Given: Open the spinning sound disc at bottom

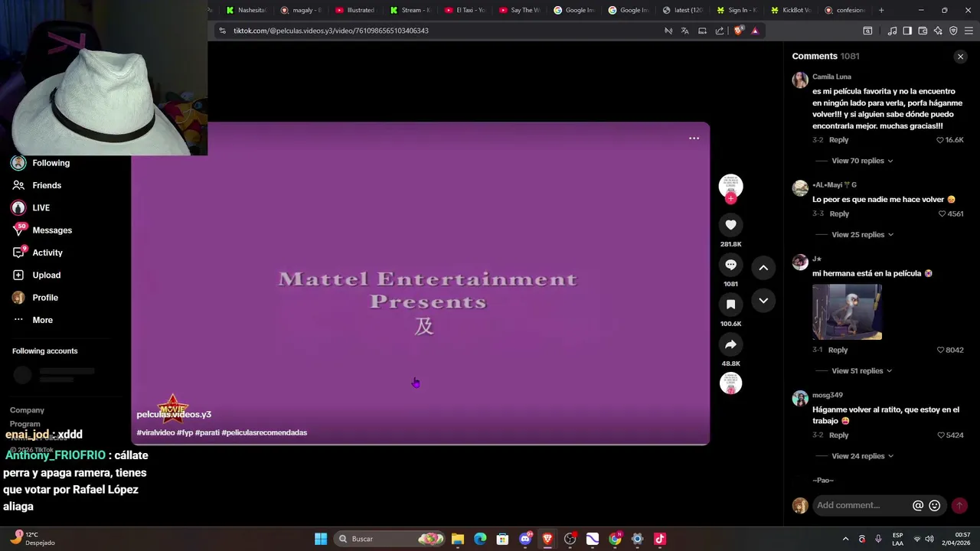Looking at the screenshot, I should [x=730, y=383].
